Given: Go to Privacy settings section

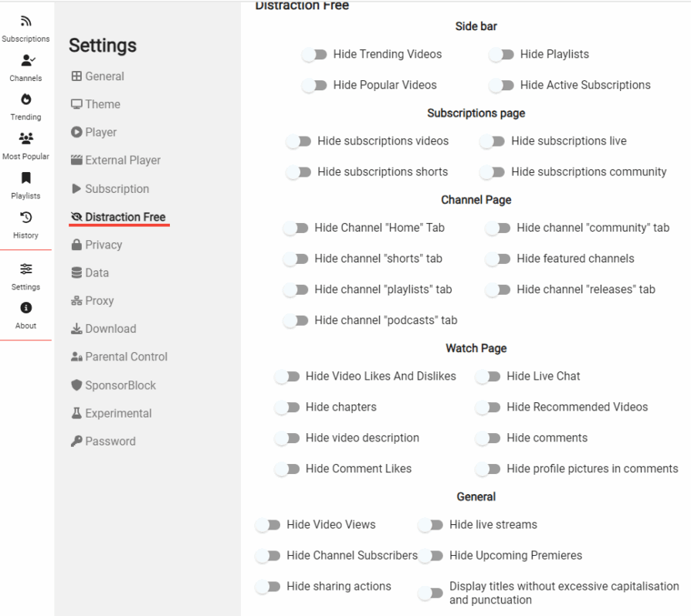Looking at the screenshot, I should coord(103,245).
